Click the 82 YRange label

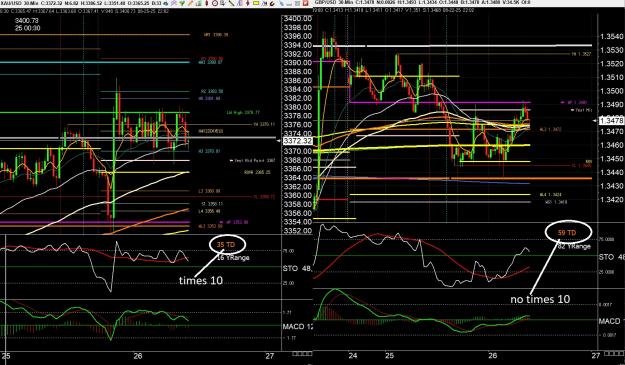574,247
